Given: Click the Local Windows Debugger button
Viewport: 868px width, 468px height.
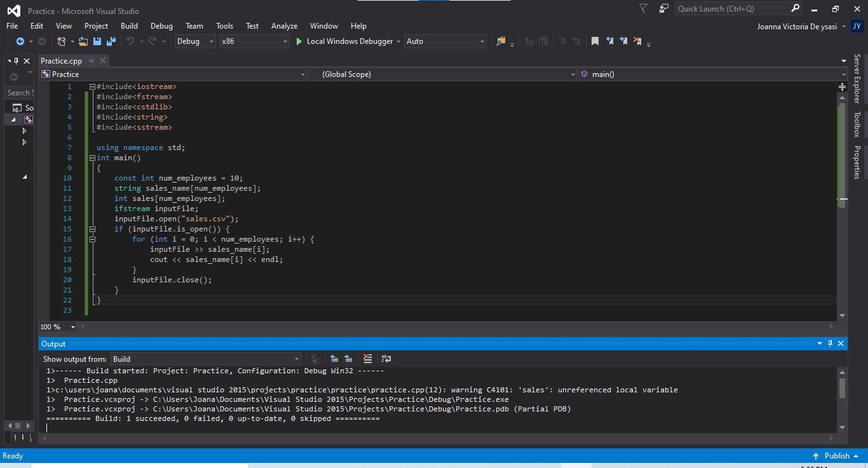Looking at the screenshot, I should 349,41.
